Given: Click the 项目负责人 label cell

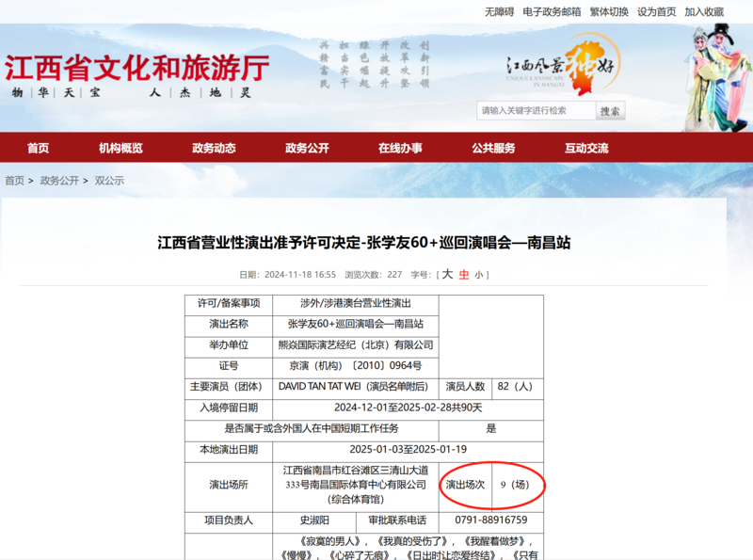Looking at the screenshot, I should [229, 520].
